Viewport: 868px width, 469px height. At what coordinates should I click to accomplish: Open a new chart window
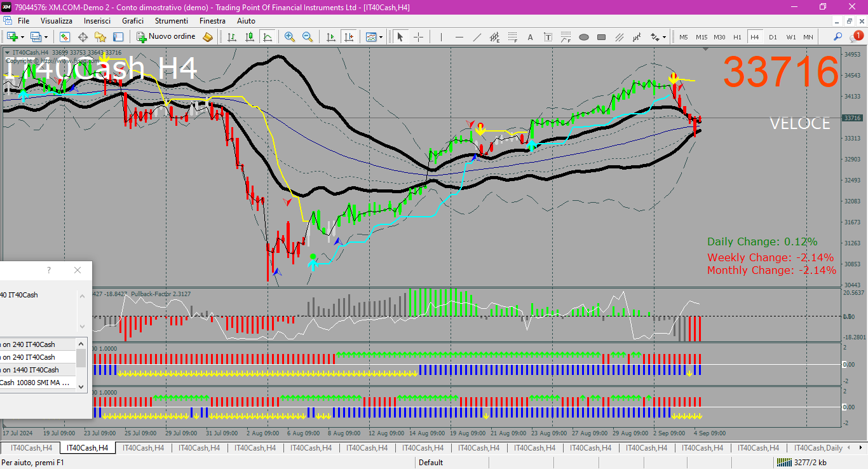pyautogui.click(x=12, y=37)
